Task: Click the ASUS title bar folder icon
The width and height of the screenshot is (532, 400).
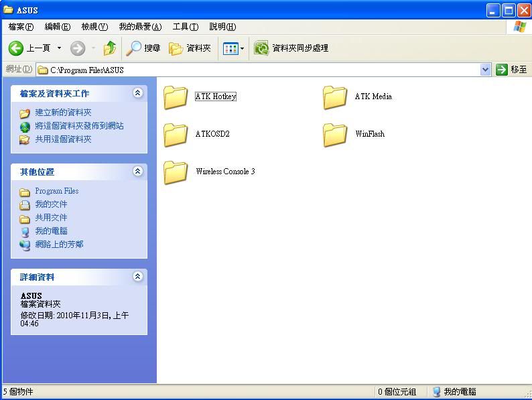Action: point(9,9)
